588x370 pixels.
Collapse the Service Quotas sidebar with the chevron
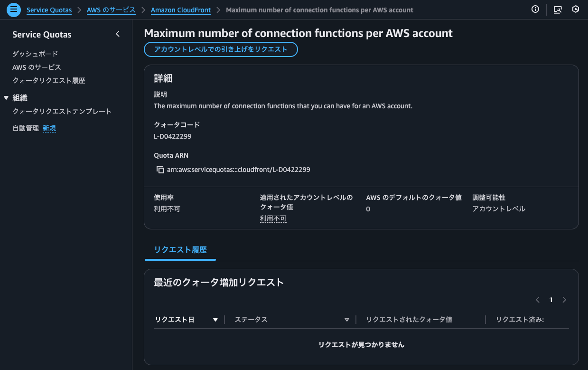pos(118,34)
